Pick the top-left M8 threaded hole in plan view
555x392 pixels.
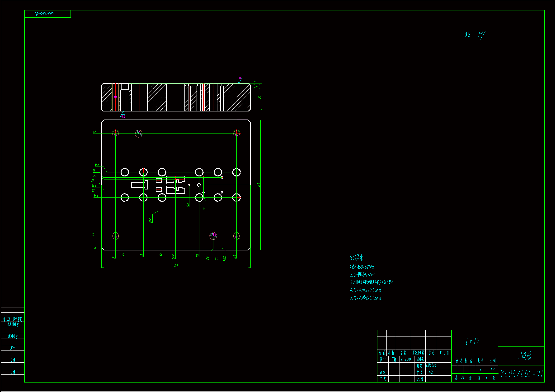(116, 134)
